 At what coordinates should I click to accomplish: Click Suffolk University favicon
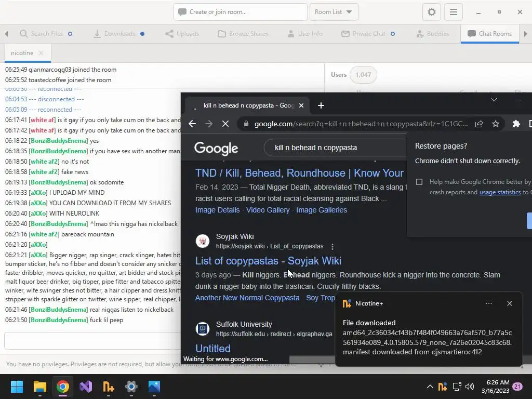(203, 329)
